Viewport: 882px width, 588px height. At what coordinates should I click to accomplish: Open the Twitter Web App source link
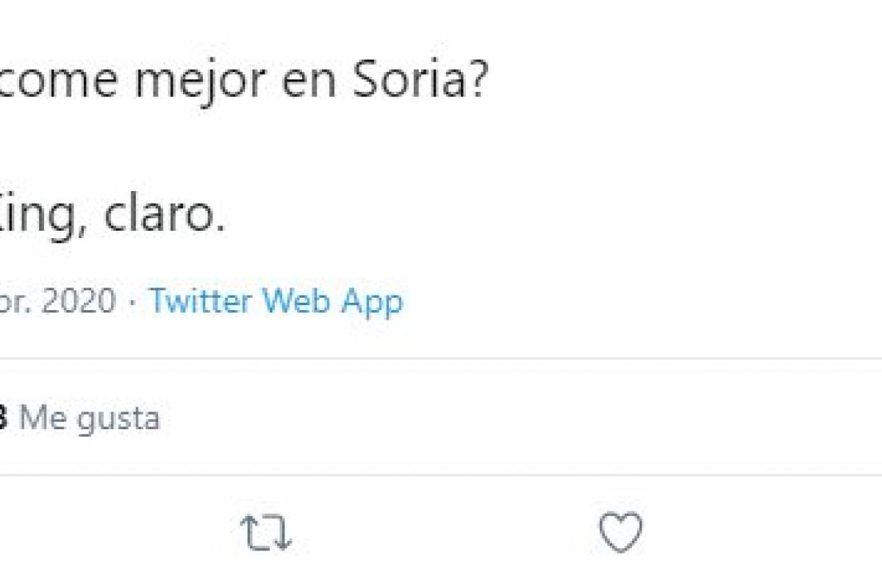276,301
